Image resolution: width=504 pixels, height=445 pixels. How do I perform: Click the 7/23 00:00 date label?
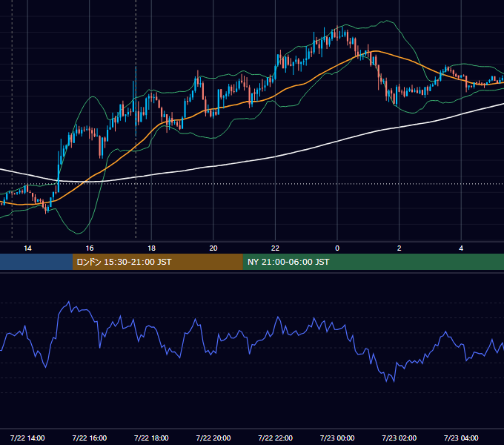[337, 438]
